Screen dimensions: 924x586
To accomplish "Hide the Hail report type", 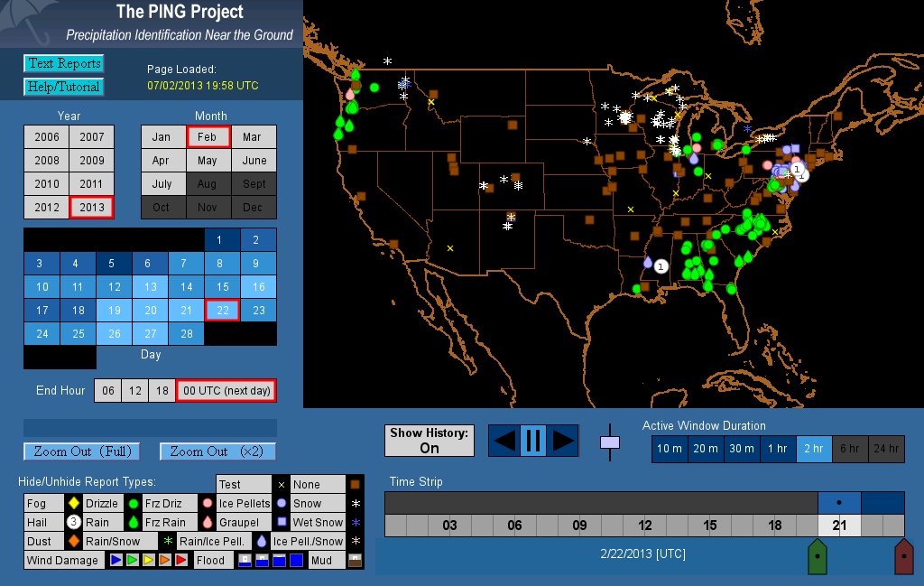I will click(37, 522).
